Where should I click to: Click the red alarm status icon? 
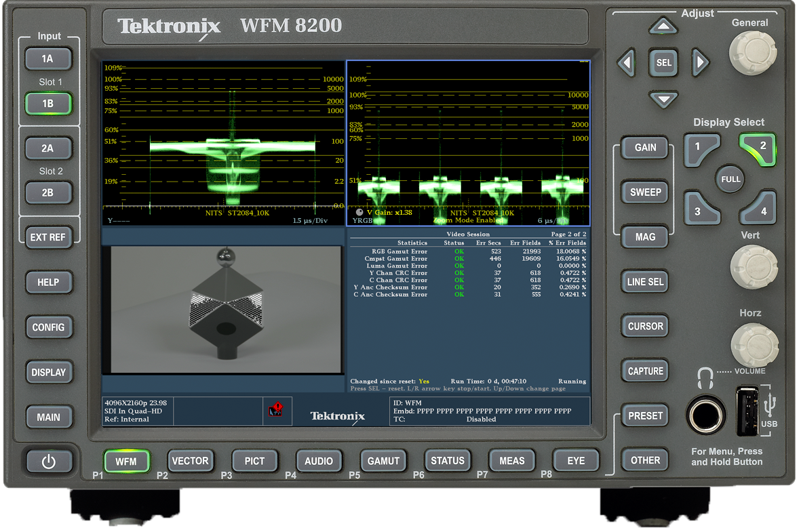click(x=275, y=410)
